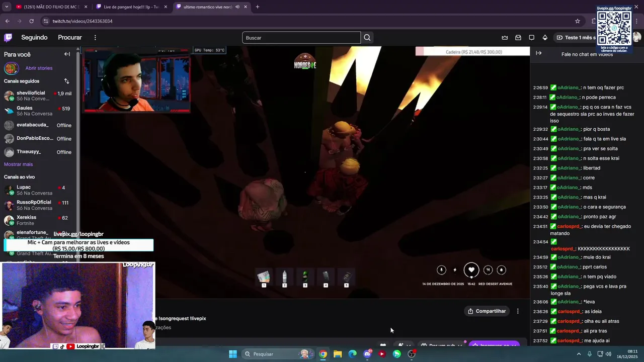Image resolution: width=644 pixels, height=362 pixels.
Task: Open the taskbar microphone icon
Action: click(590, 354)
